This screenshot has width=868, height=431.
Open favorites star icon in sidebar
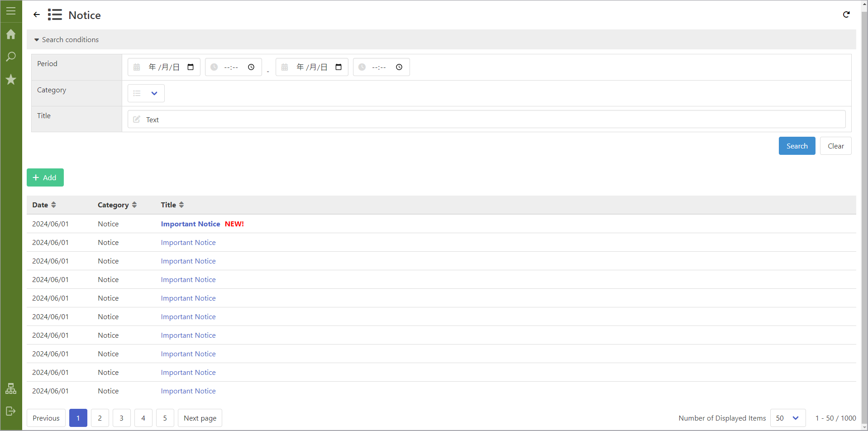pyautogui.click(x=11, y=80)
